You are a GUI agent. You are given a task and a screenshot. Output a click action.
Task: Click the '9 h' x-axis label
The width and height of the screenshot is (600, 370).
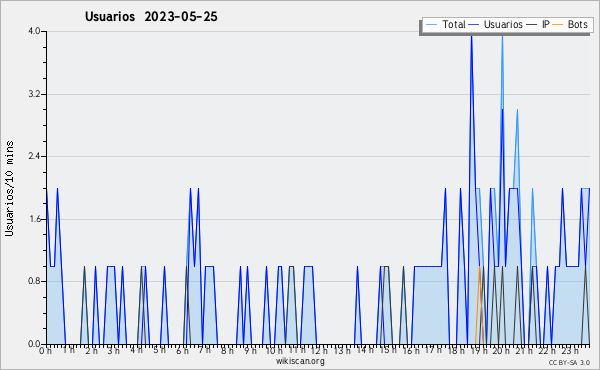[x=250, y=351]
